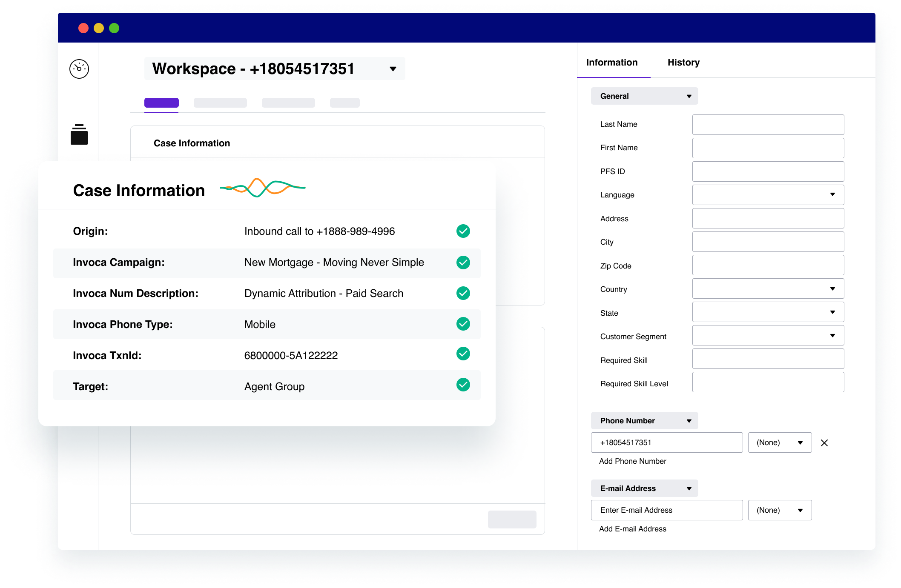Click the First Name input field
901x588 pixels.
click(768, 148)
